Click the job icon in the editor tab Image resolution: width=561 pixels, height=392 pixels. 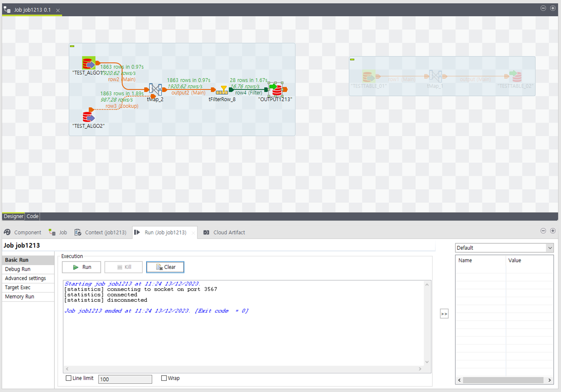pyautogui.click(x=7, y=10)
